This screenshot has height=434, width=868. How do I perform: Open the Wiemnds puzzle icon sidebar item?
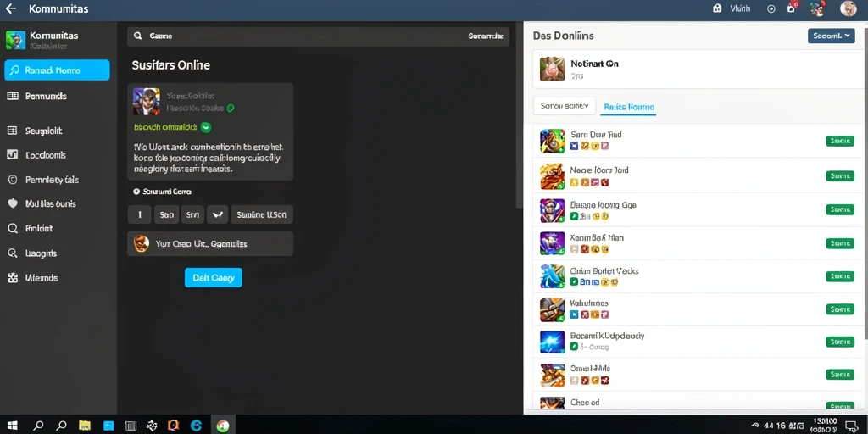(12, 278)
